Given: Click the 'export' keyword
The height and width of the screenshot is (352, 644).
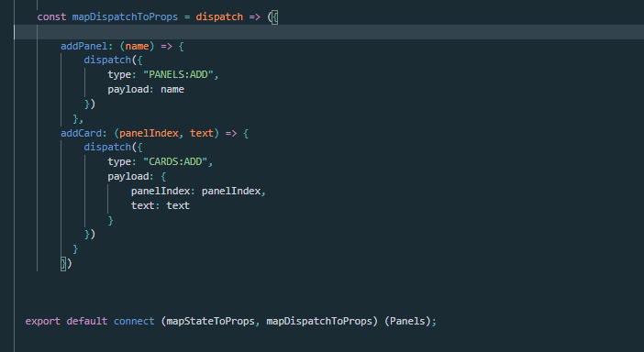Looking at the screenshot, I should 43,321.
